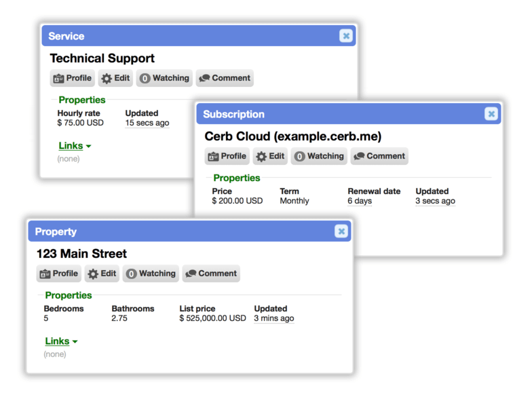Click Edit gear on Technical Support card
532x399 pixels.
click(115, 78)
